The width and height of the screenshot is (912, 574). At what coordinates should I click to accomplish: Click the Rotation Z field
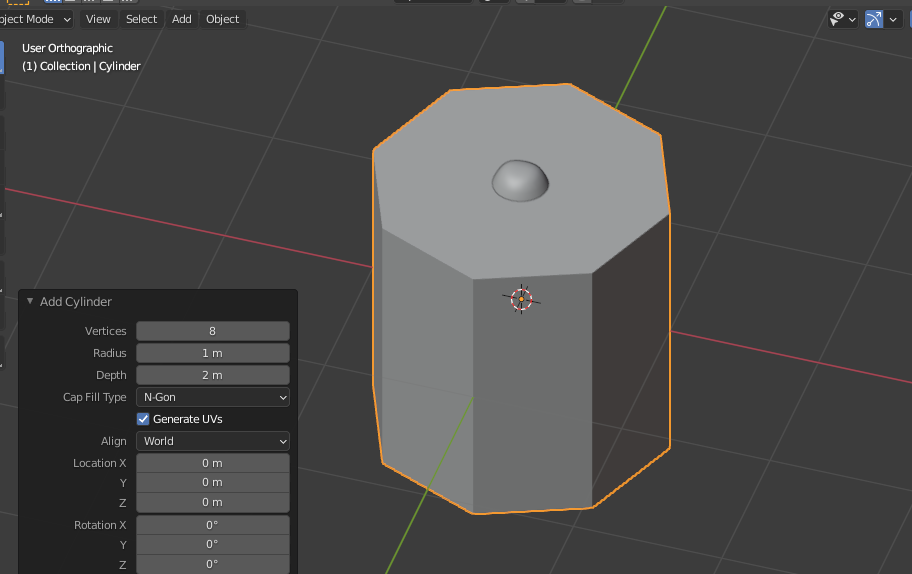pos(212,564)
